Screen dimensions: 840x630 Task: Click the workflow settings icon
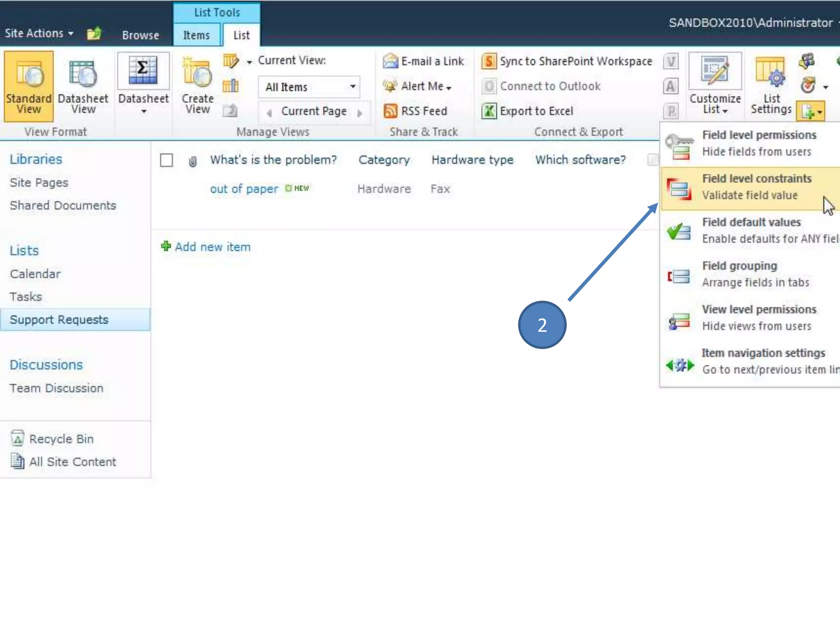click(808, 86)
